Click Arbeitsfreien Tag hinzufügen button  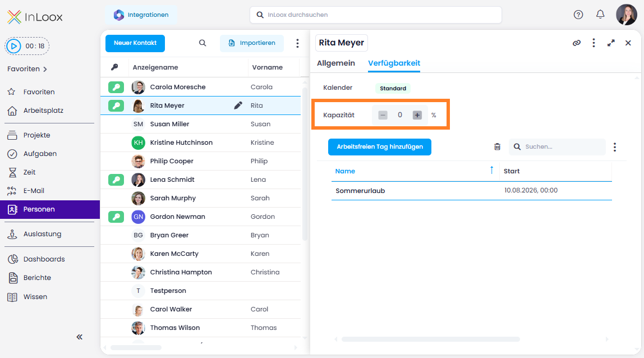tap(379, 146)
